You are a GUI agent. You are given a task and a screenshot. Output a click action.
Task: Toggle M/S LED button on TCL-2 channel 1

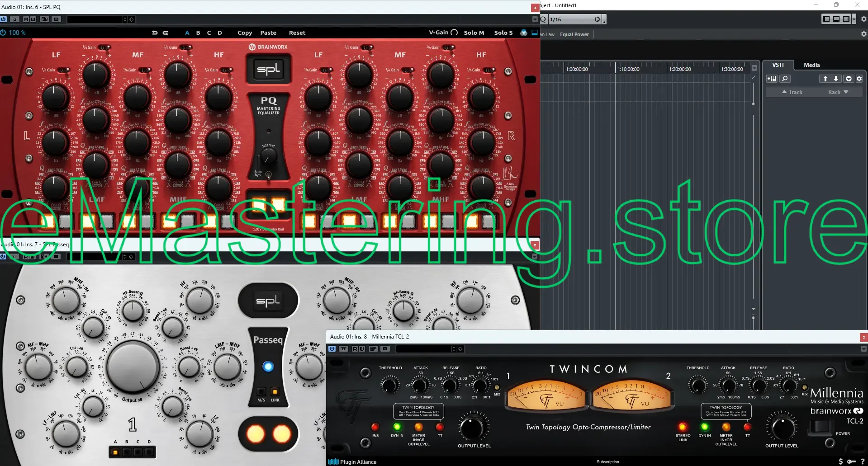pyautogui.click(x=375, y=427)
